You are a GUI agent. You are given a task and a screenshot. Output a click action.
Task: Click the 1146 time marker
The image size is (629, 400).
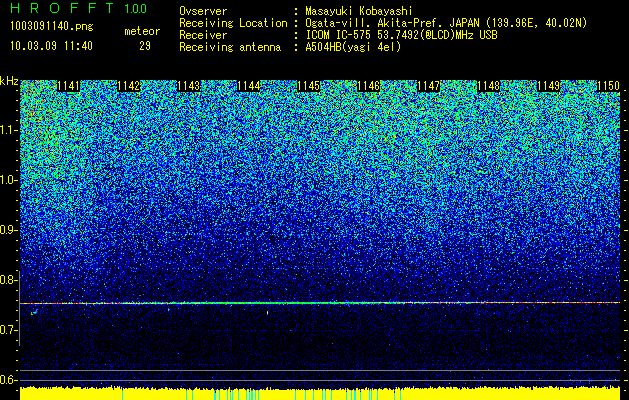click(368, 86)
